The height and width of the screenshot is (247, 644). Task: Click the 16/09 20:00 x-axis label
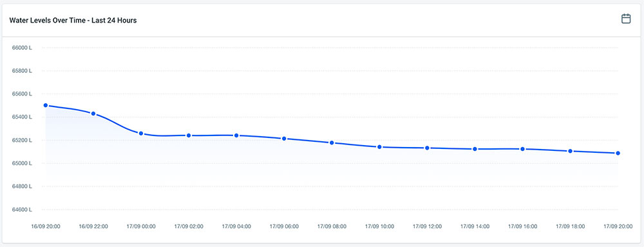click(46, 226)
